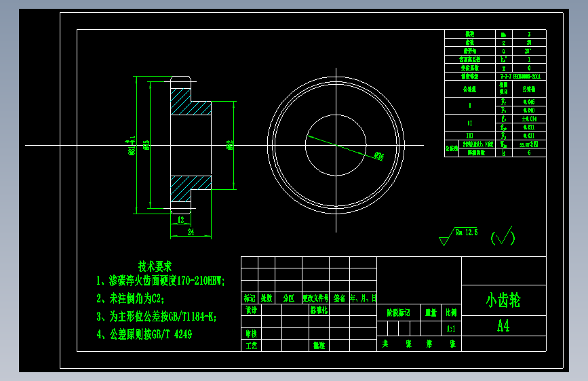The image size is (588, 381).
Task: Select the note 4、公差原则按GB/T 4249
Action: pos(144,334)
